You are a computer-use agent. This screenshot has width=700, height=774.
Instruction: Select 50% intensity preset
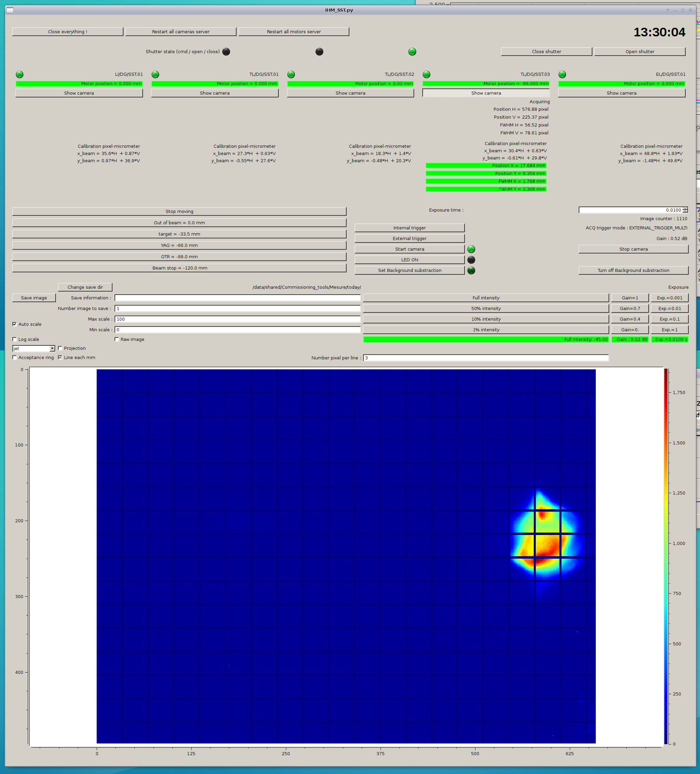tap(486, 308)
